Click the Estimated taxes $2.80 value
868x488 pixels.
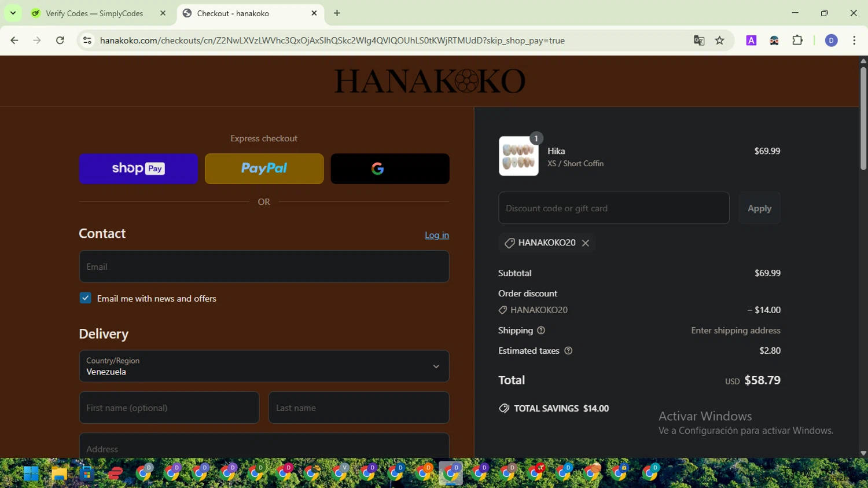pyautogui.click(x=770, y=351)
